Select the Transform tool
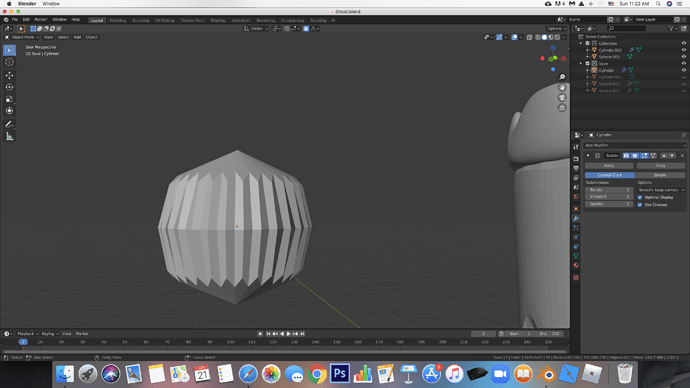The height and width of the screenshot is (388, 690). point(9,111)
